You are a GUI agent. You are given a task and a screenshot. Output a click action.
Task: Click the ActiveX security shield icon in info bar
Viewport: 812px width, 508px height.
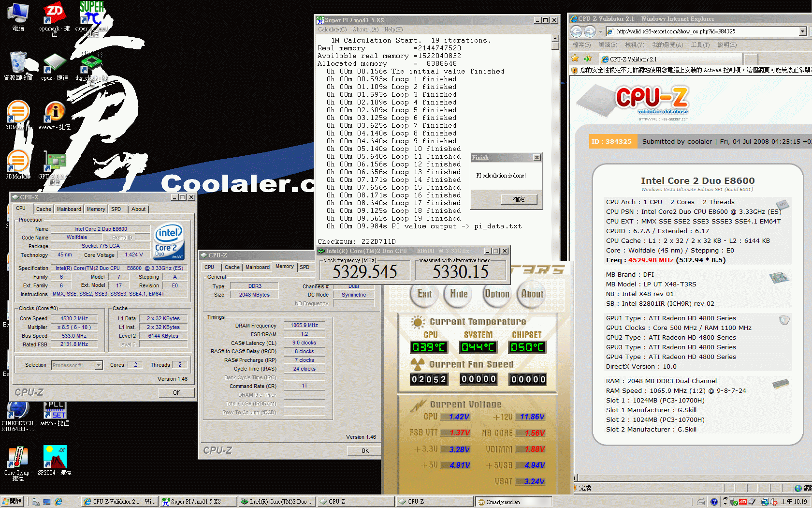575,70
